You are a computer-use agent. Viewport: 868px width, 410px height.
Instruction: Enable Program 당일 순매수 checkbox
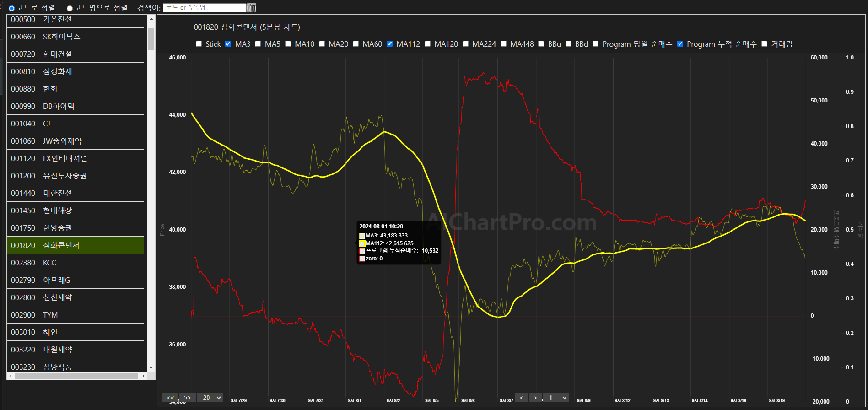click(x=596, y=44)
